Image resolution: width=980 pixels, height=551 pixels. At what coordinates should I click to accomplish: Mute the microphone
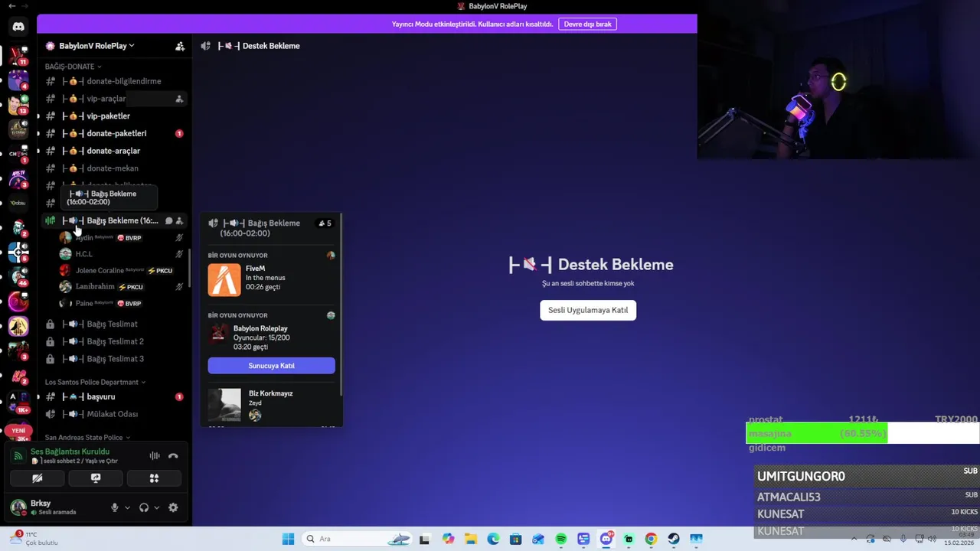coord(115,507)
